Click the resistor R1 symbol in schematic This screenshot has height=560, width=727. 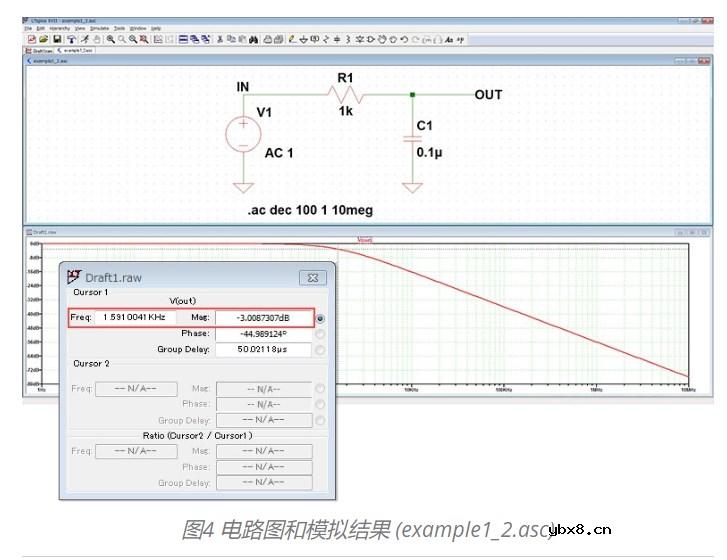tap(345, 95)
